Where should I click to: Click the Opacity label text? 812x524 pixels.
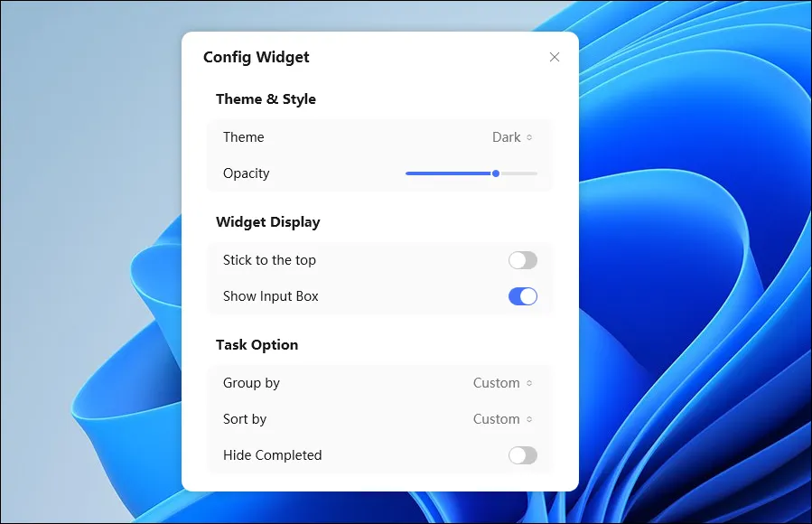pos(246,173)
